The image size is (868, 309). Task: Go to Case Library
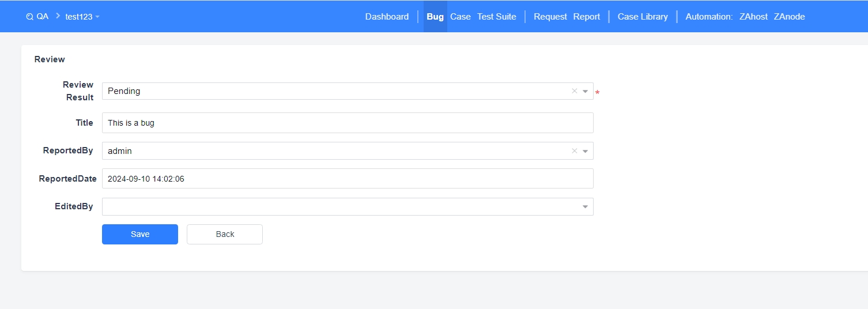(x=643, y=17)
